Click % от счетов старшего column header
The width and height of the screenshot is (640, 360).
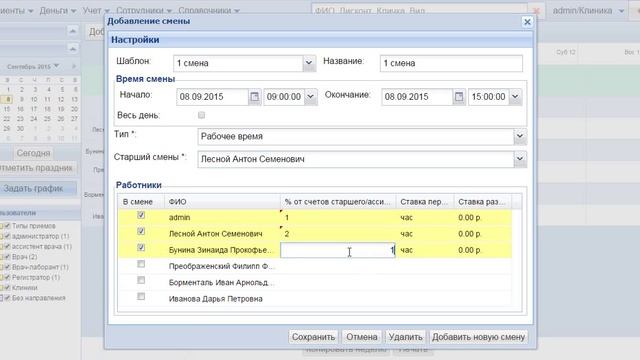[338, 202]
